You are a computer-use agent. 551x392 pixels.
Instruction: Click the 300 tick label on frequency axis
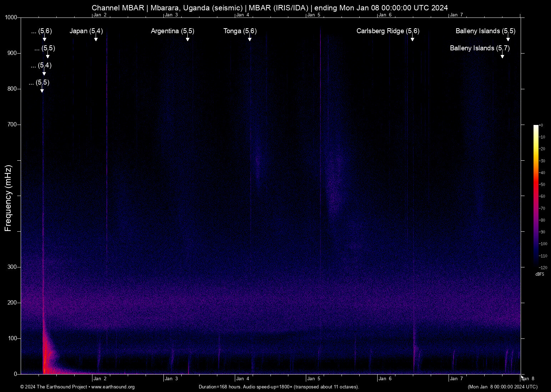pos(12,267)
